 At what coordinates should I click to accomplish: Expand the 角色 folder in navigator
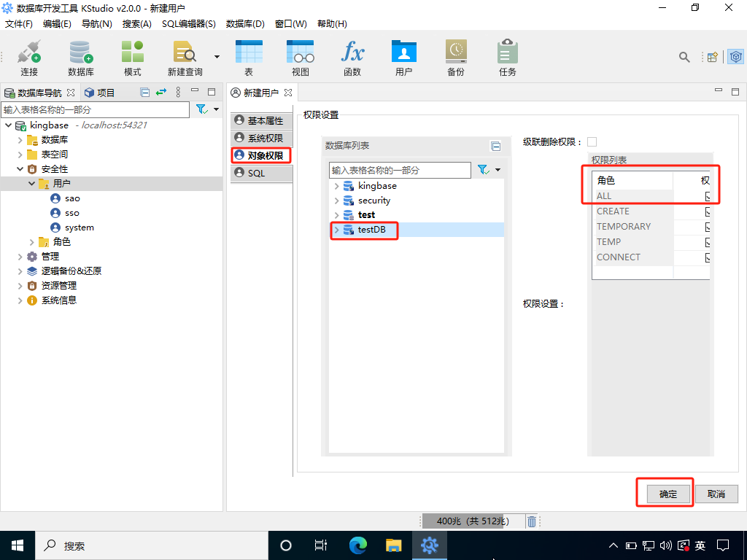[x=31, y=242]
